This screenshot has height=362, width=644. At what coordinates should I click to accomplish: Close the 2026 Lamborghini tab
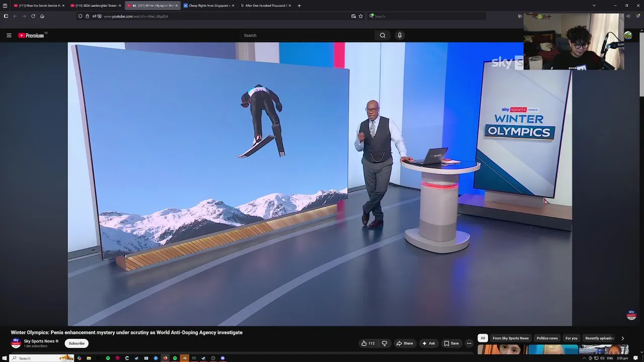(x=120, y=6)
